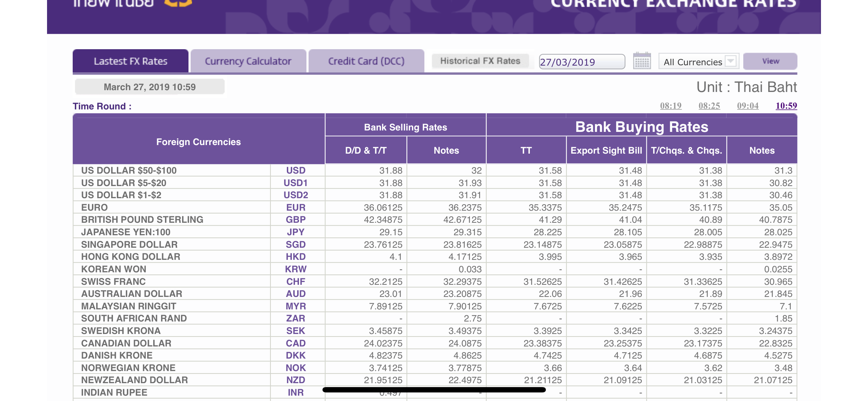Open the 08:19 time round link
The image size is (868, 401).
[x=671, y=106]
